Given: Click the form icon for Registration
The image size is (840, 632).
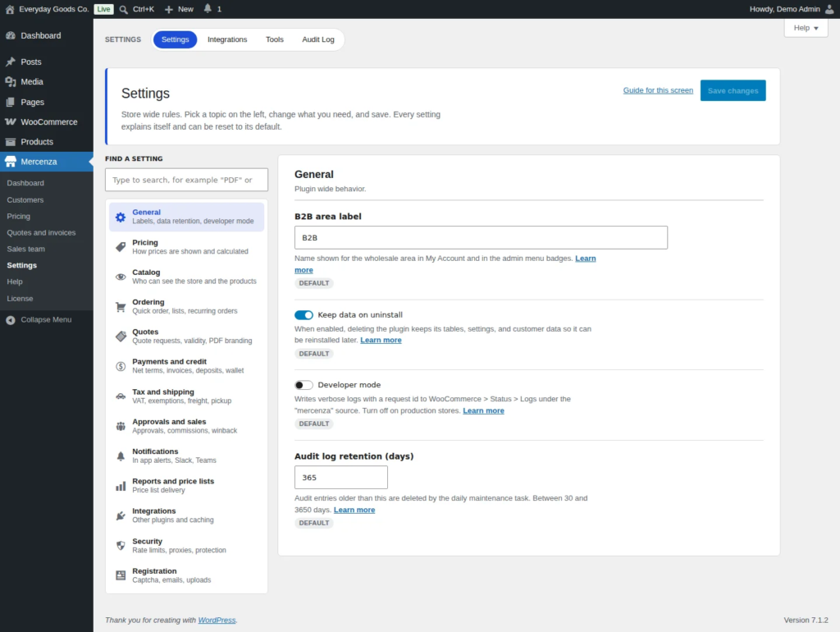Looking at the screenshot, I should click(121, 575).
